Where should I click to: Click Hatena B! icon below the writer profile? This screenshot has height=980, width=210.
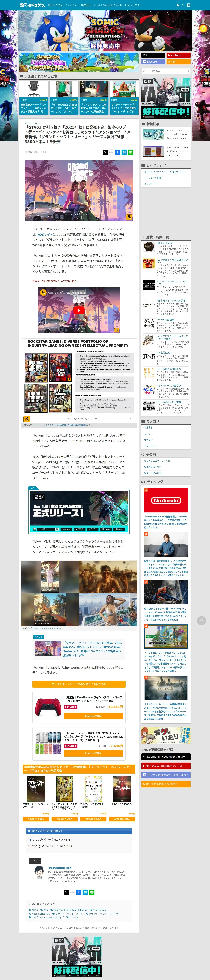85,892
